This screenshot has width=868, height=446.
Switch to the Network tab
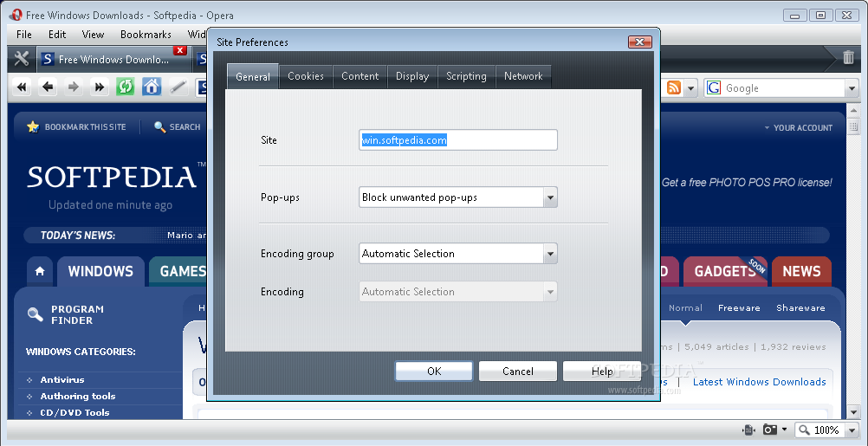click(523, 76)
